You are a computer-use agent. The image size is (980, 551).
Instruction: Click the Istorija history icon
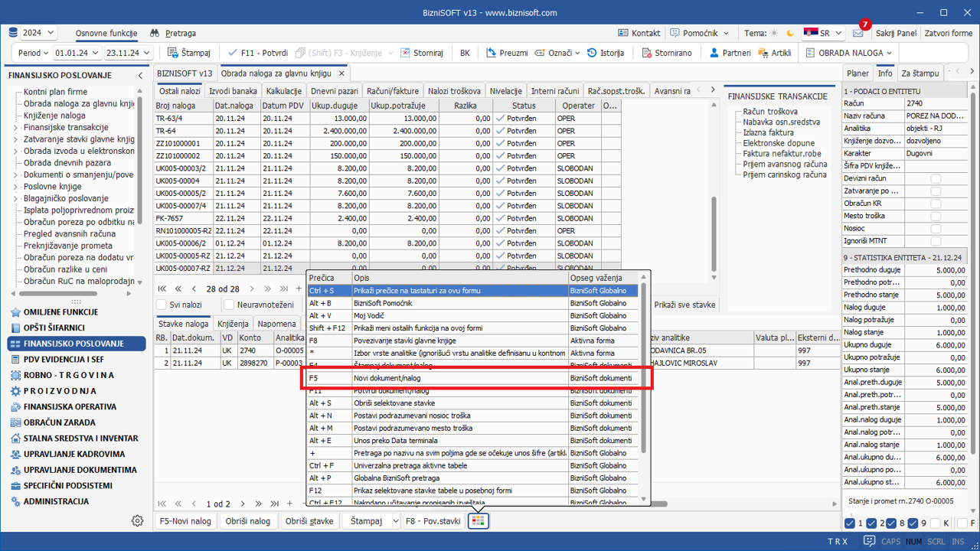(593, 53)
